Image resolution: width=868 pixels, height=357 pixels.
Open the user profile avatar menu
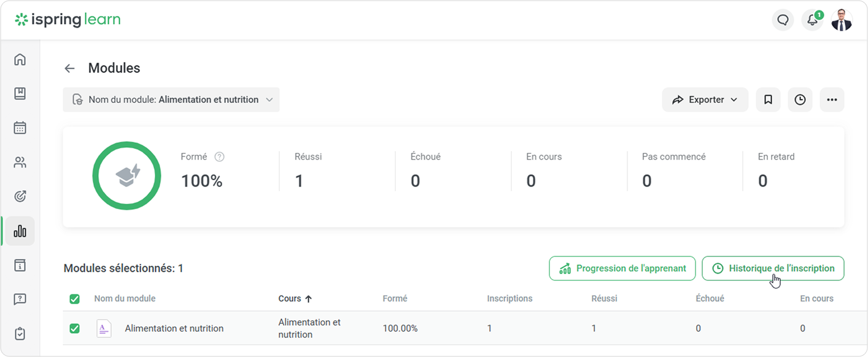coord(842,20)
